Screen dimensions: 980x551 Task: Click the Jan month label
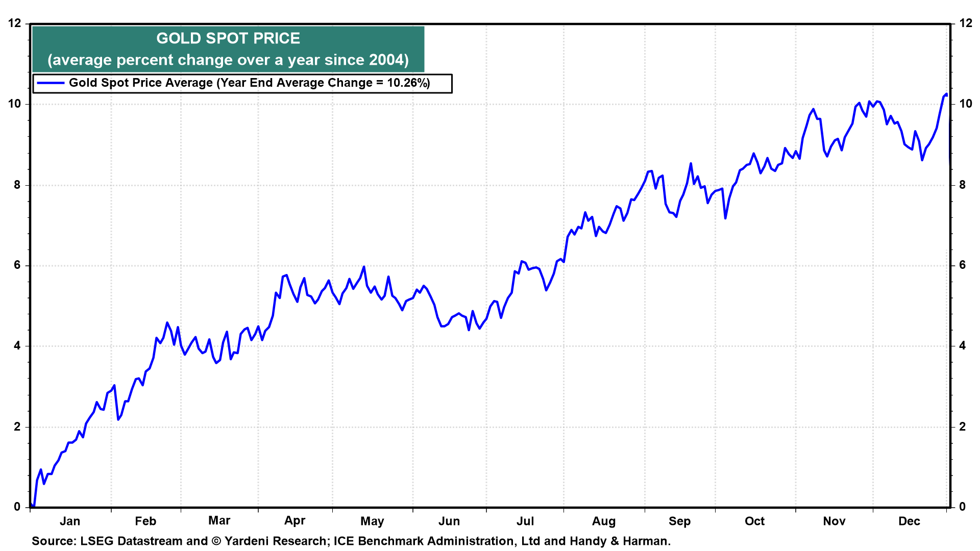(x=70, y=521)
